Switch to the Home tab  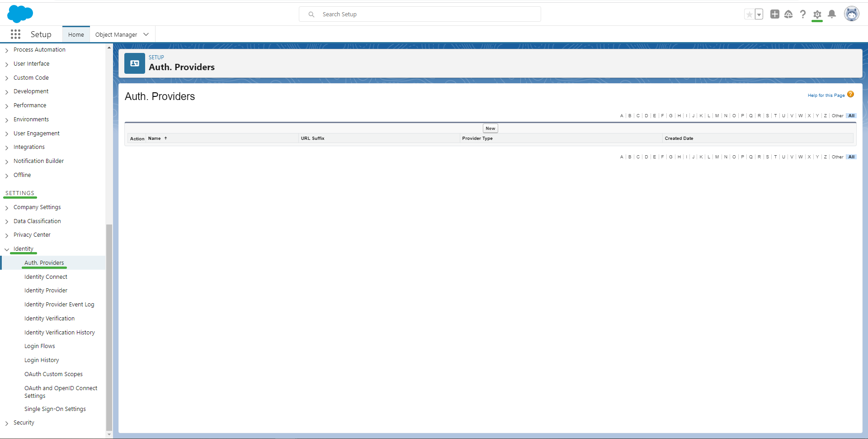tap(76, 34)
